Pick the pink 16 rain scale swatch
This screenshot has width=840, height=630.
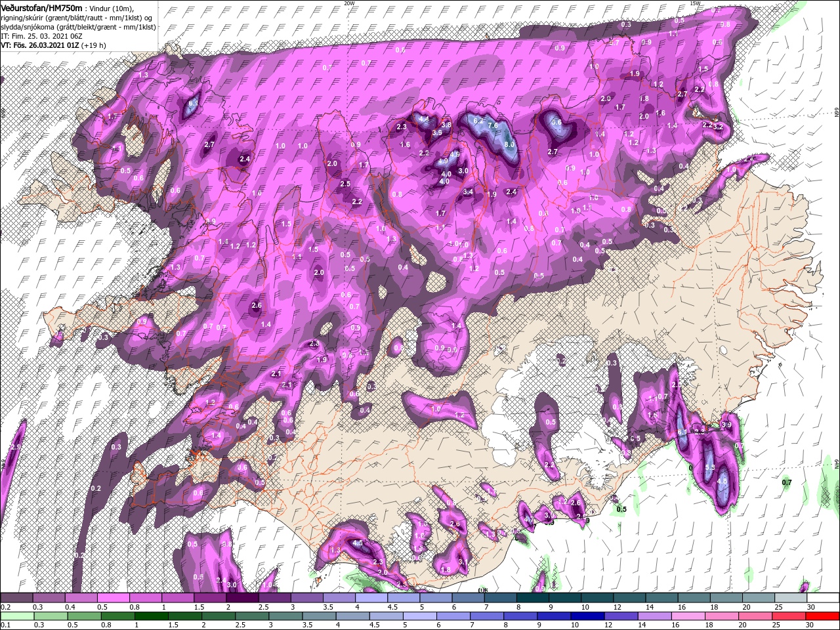[x=688, y=616]
